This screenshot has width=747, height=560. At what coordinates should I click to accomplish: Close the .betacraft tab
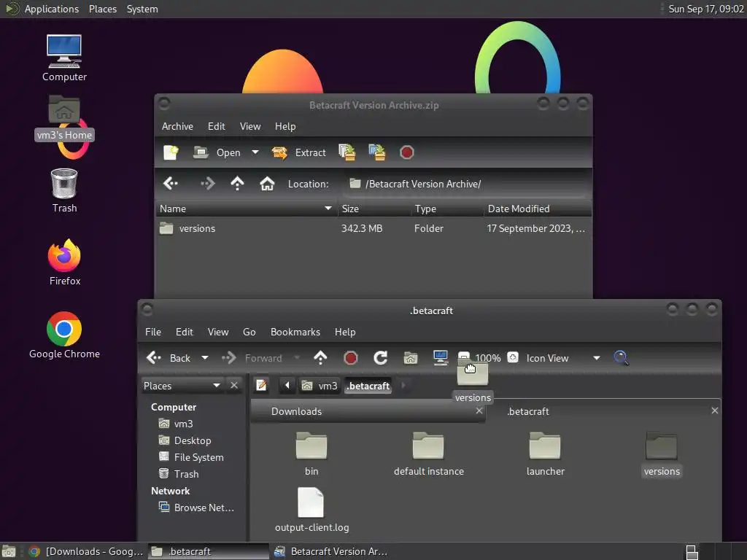pos(715,411)
